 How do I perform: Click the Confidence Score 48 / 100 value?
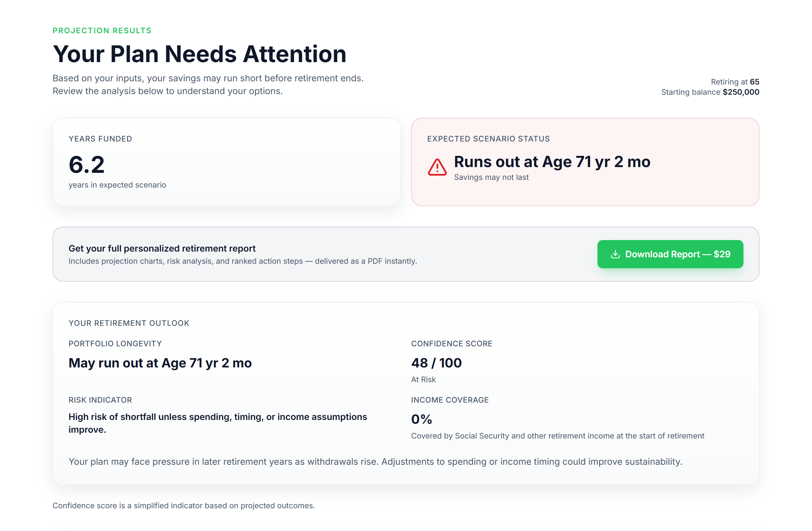click(436, 363)
